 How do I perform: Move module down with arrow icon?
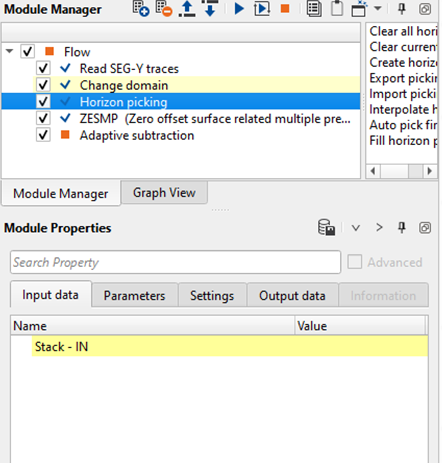(x=210, y=8)
